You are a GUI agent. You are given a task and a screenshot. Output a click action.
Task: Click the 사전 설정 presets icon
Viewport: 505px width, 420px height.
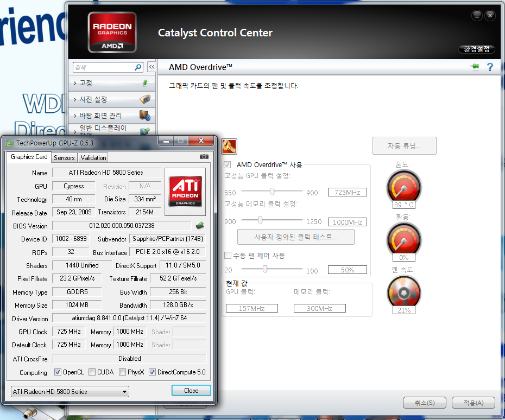tap(145, 99)
